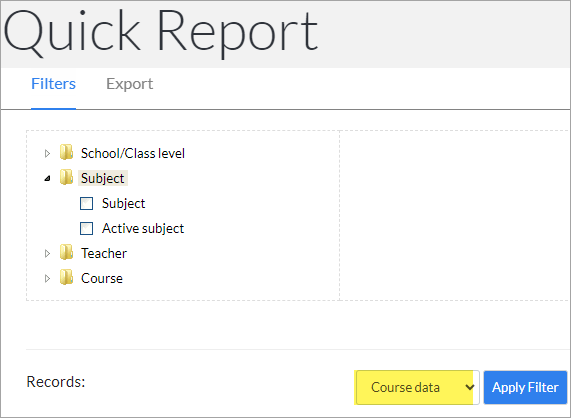Open the Course data dropdown
Screen dimensions: 571x418
[417, 387]
